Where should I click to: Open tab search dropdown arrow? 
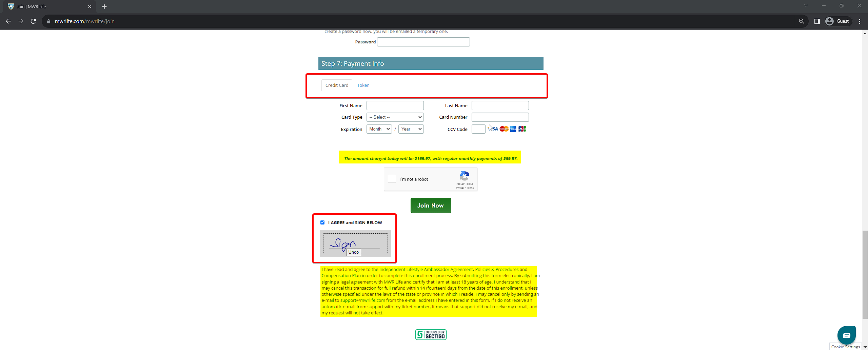806,6
